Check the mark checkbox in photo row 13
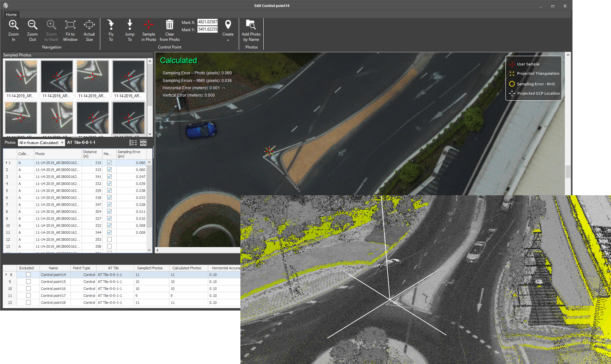Screen dimensions: 611x364 [109, 246]
